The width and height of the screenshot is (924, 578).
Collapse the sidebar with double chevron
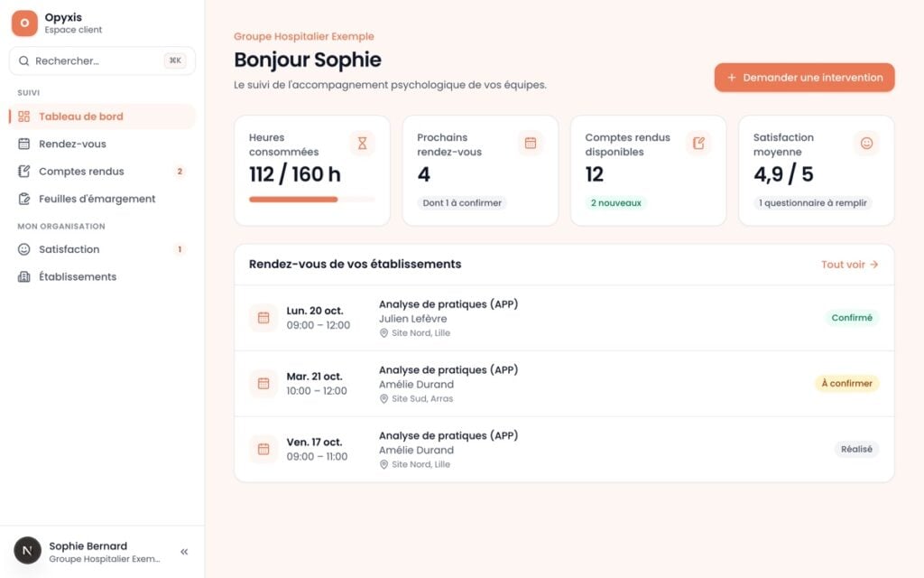(x=184, y=552)
